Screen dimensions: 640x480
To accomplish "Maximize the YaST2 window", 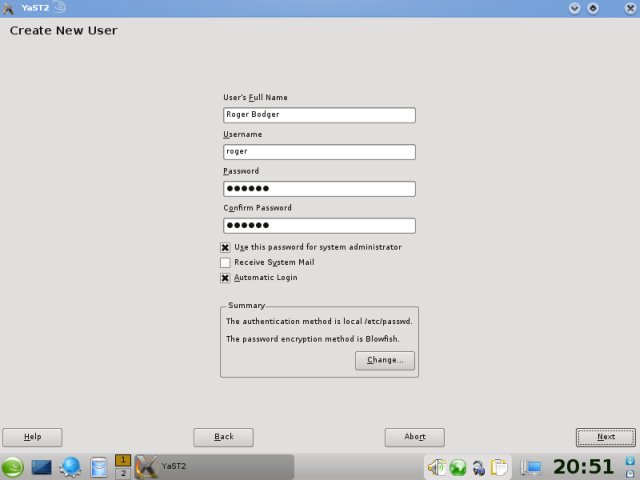I will [x=593, y=8].
